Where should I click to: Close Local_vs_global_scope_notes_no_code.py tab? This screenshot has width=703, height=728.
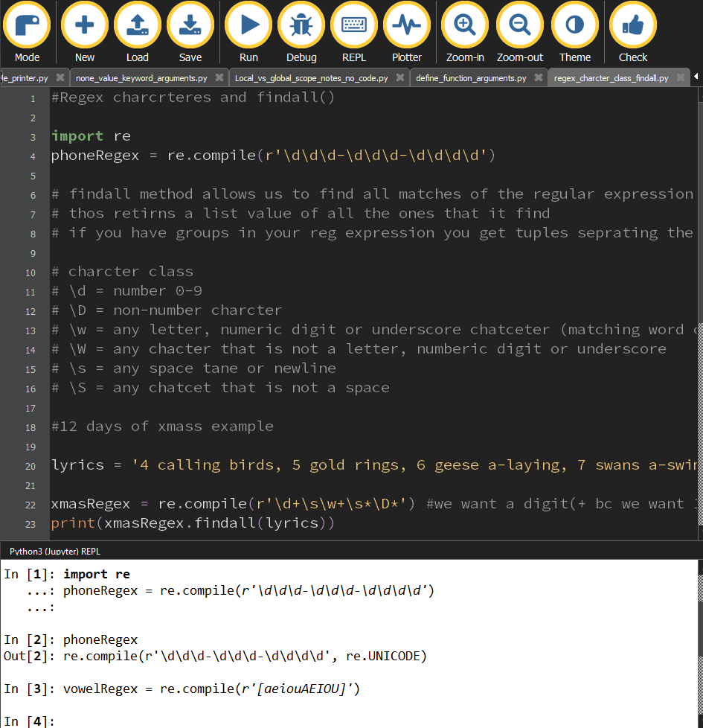tap(400, 77)
